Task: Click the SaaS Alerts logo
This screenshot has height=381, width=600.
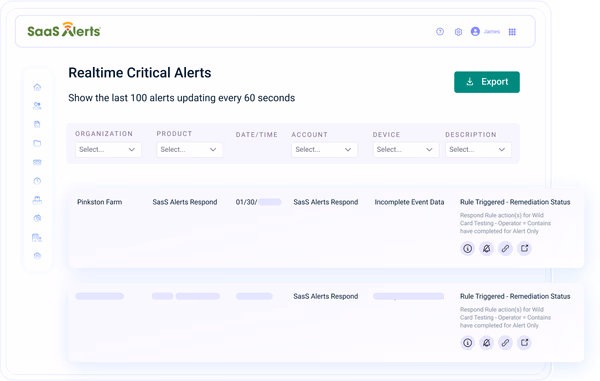Action: [64, 30]
